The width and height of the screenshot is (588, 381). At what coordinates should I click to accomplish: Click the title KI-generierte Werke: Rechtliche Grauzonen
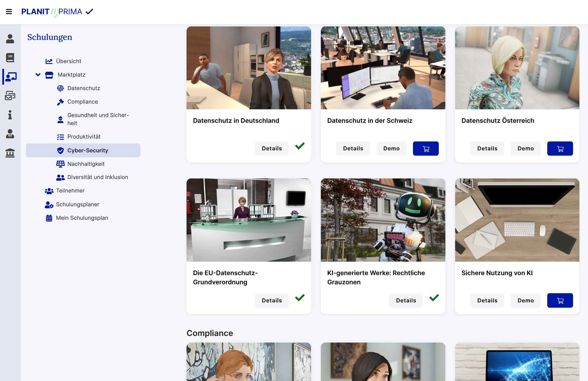(376, 277)
